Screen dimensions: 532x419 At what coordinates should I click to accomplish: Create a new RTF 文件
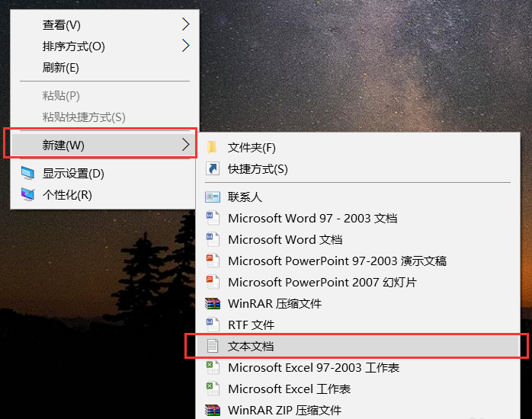pyautogui.click(x=358, y=325)
